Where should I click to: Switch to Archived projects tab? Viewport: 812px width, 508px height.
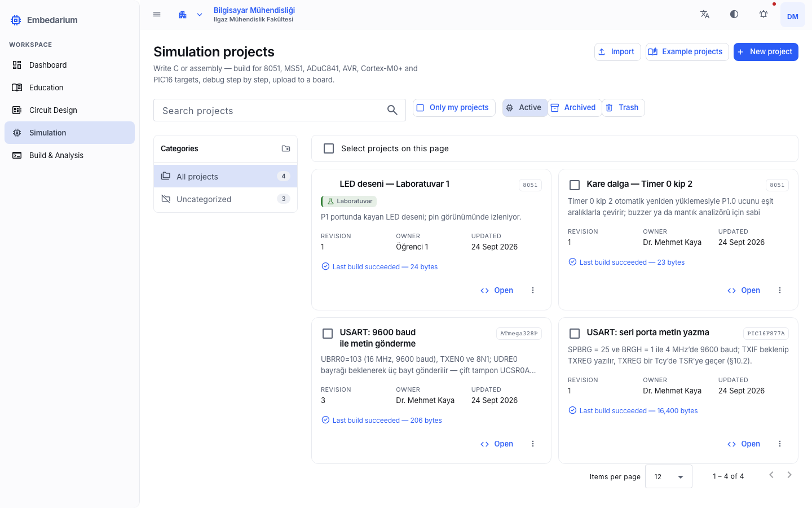574,108
